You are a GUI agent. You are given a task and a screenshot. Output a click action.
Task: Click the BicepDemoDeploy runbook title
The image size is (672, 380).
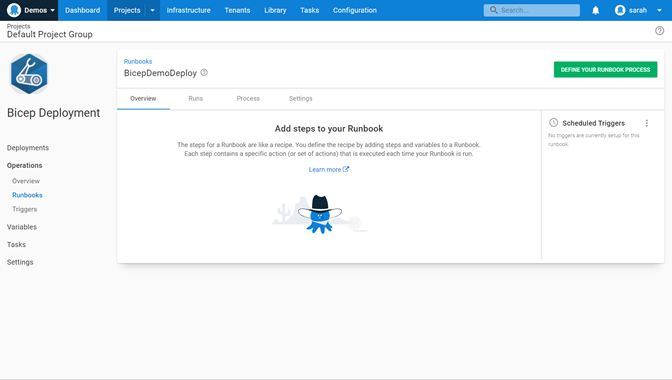pos(160,73)
